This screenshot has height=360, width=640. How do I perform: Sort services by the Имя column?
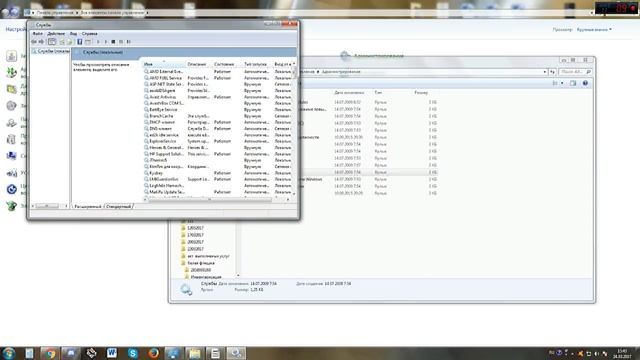163,64
